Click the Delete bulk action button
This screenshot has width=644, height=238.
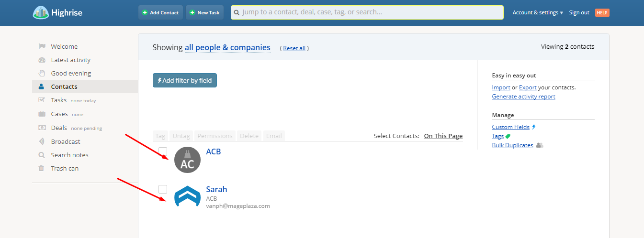249,136
